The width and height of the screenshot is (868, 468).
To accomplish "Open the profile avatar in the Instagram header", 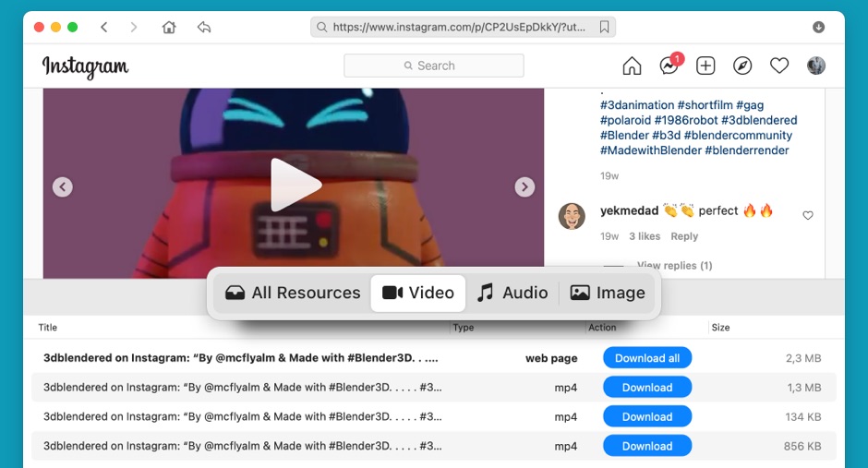I will 816,66.
